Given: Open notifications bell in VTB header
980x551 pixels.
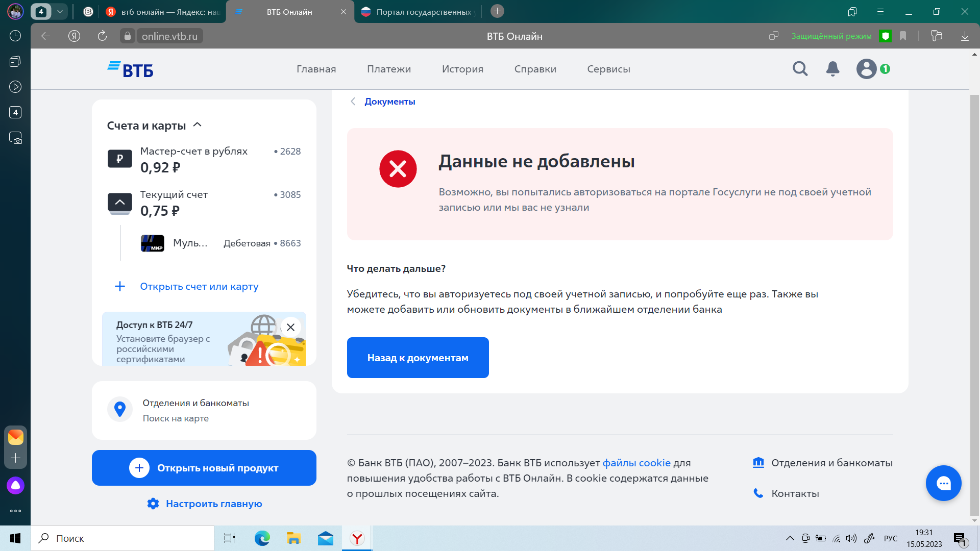Looking at the screenshot, I should click(832, 69).
